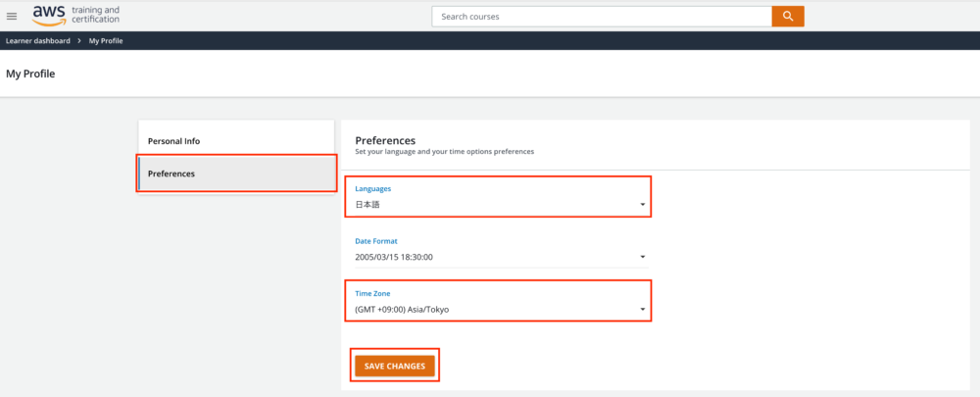Expand the Languages dropdown arrow

[x=643, y=205]
